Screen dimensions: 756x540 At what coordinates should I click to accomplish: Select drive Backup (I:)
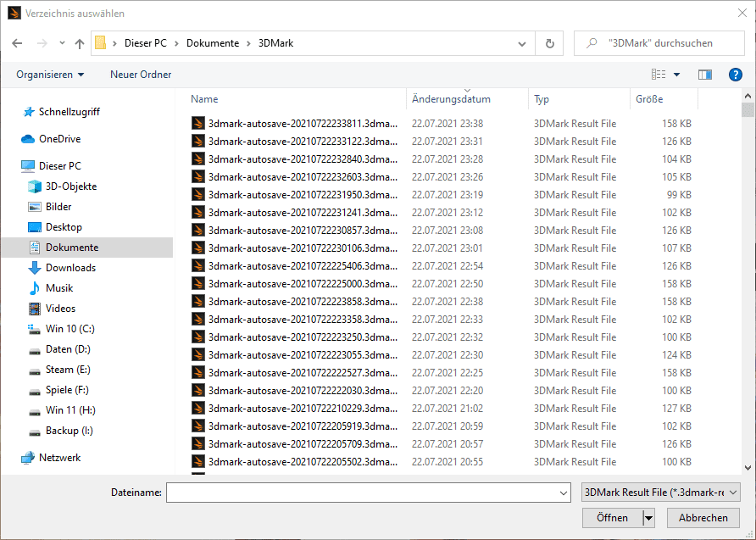pyautogui.click(x=69, y=431)
